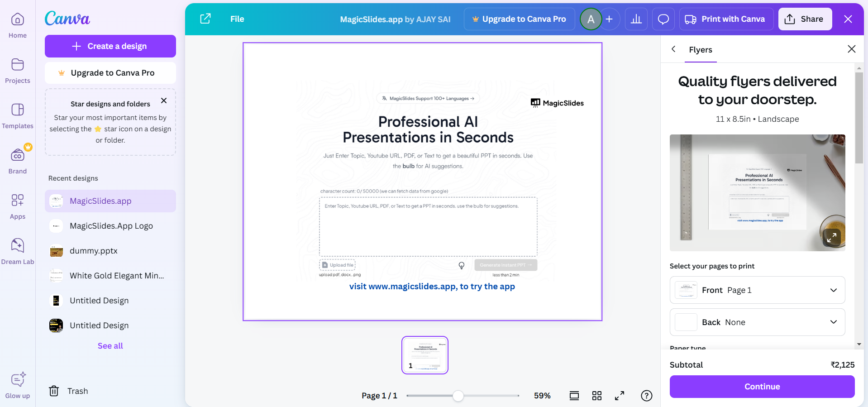Screen dimensions: 868x407
Task: Click the account avatar A
Action: [591, 19]
